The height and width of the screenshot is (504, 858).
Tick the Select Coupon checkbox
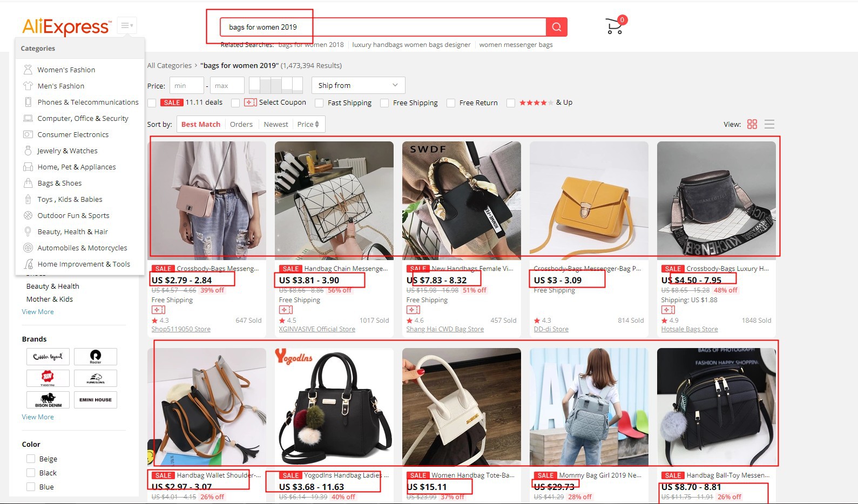click(235, 103)
